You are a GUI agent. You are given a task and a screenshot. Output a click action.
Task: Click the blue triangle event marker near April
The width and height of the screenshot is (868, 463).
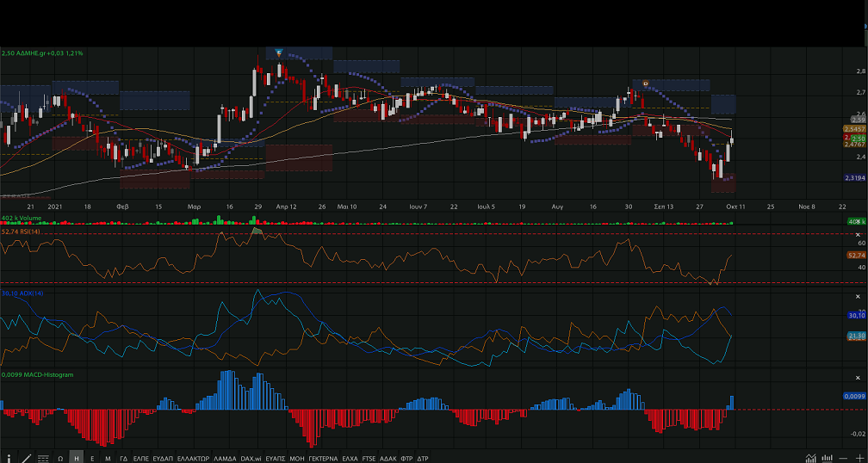click(279, 53)
